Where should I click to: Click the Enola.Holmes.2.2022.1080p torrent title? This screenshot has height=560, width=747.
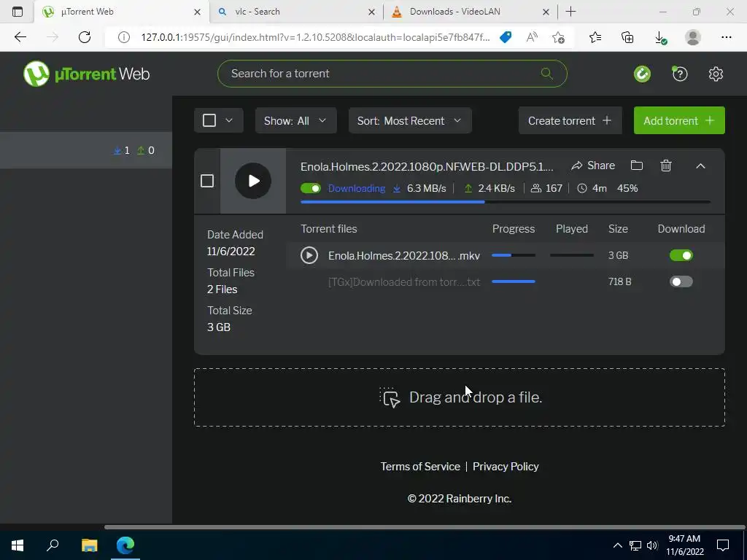[427, 167]
